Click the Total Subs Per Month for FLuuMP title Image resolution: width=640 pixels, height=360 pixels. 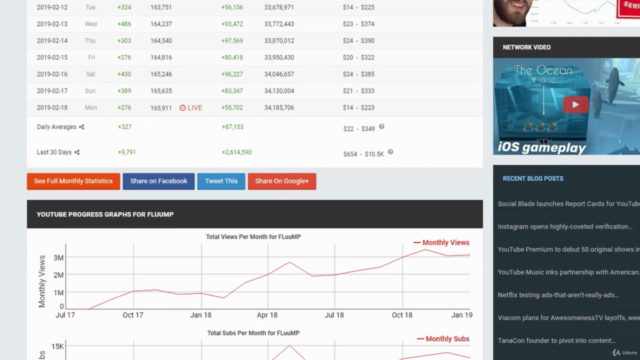click(253, 333)
